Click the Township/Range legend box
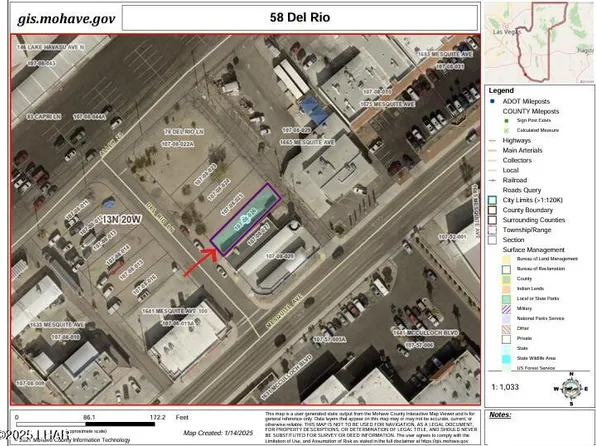 point(493,230)
